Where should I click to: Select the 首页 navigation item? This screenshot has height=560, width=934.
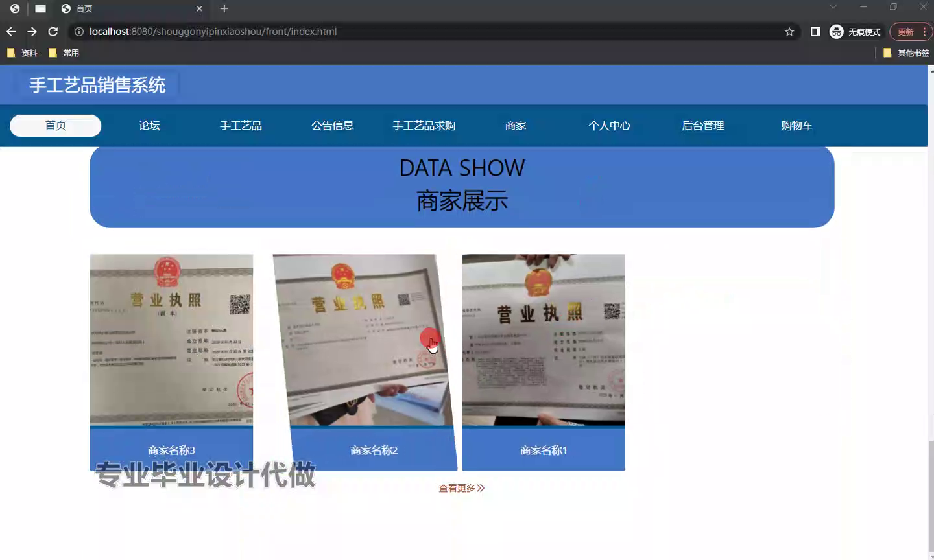coord(56,126)
